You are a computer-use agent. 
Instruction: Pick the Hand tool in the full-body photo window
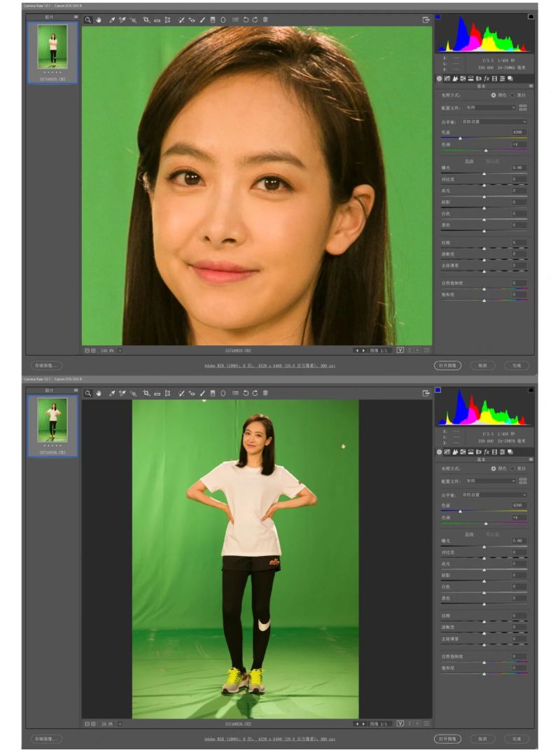pos(99,393)
